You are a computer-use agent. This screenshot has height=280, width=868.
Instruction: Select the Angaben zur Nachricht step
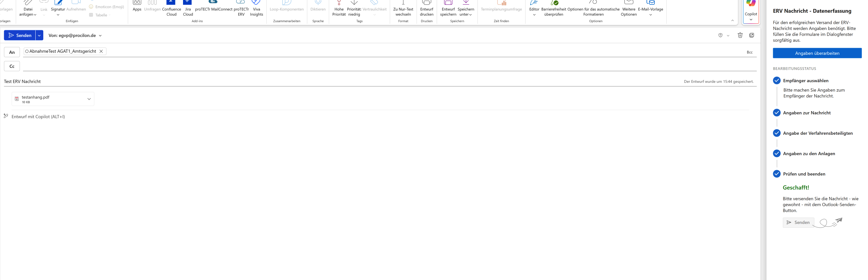806,113
